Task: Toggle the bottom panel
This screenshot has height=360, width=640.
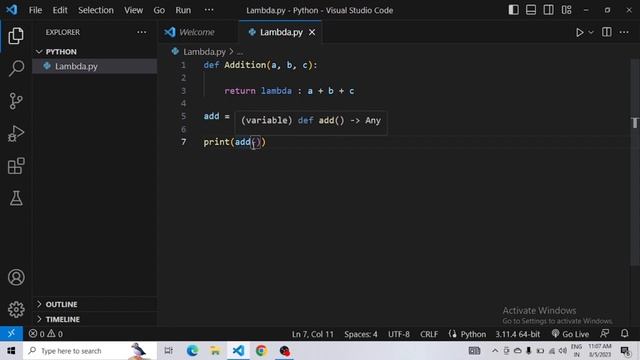Action: pos(531,10)
